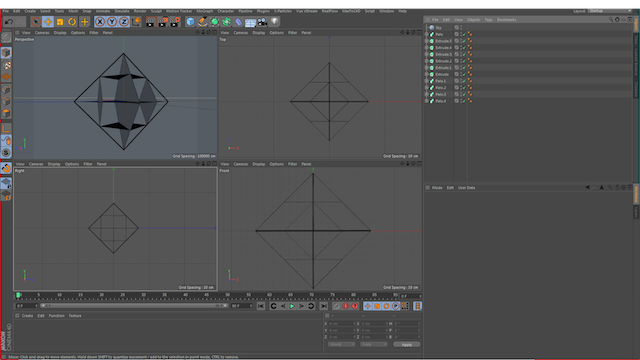
Task: Toggle layer box for Extrude.3 object
Action: click(x=457, y=54)
